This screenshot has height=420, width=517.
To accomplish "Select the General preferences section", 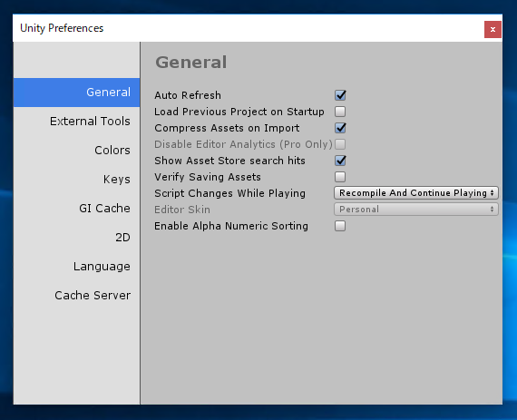I will click(x=77, y=93).
